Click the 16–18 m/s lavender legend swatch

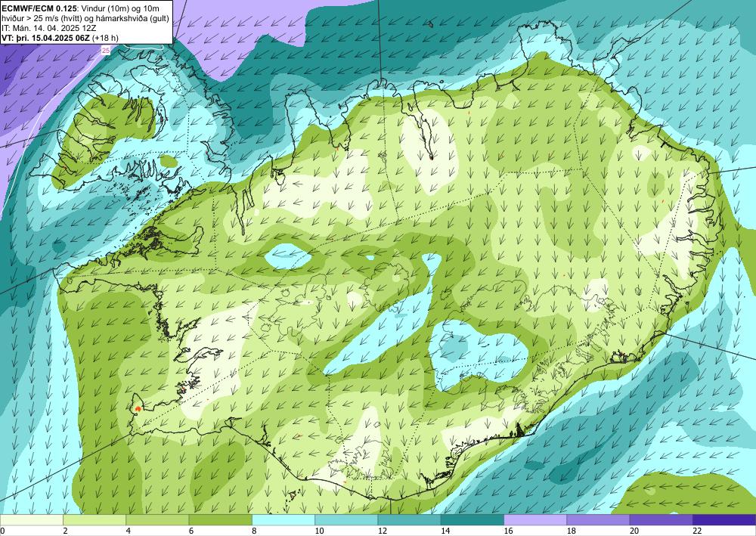[535, 520]
